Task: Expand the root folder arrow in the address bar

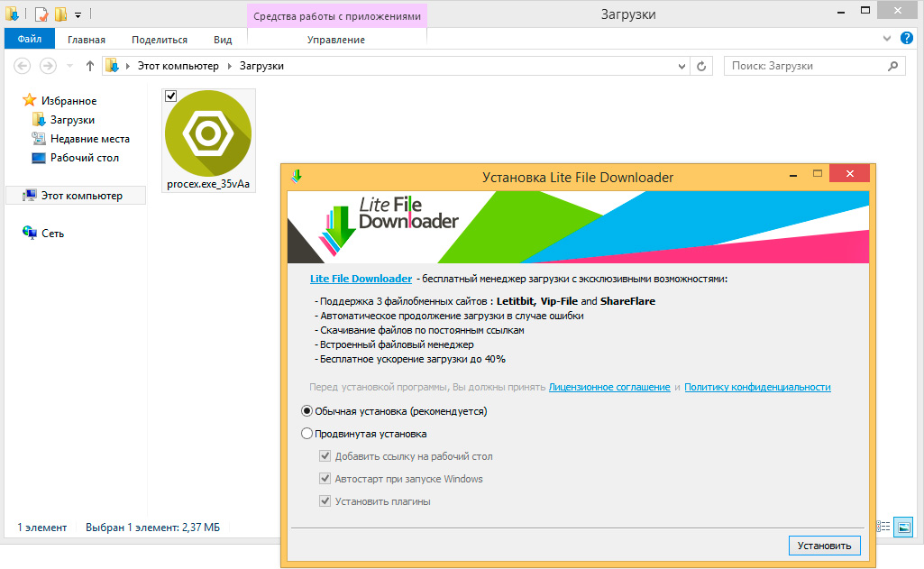Action: 127,66
